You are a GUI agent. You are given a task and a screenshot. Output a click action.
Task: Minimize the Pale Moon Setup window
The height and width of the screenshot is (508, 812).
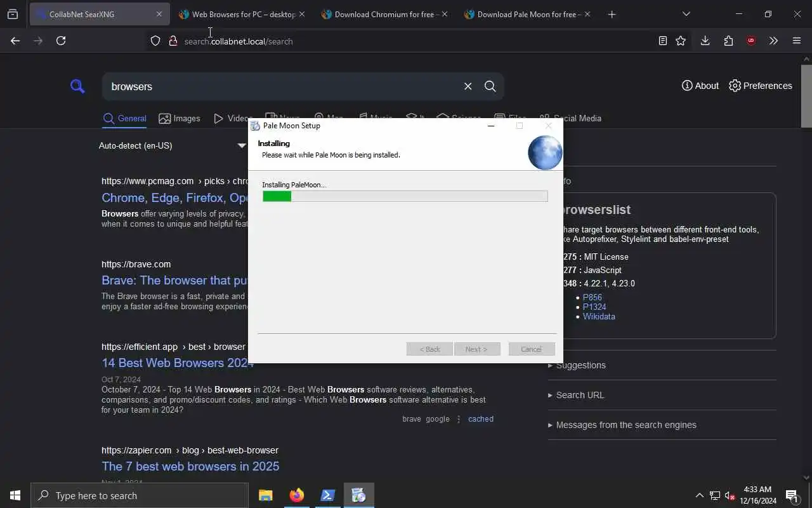491,126
